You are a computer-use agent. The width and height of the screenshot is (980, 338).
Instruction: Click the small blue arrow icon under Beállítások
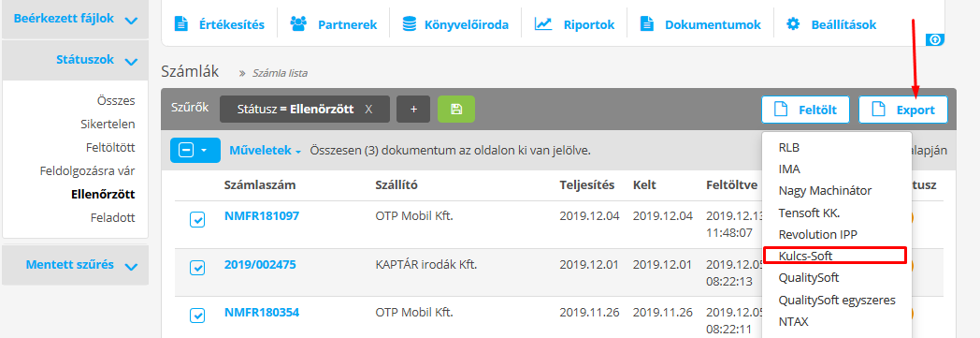[x=935, y=39]
